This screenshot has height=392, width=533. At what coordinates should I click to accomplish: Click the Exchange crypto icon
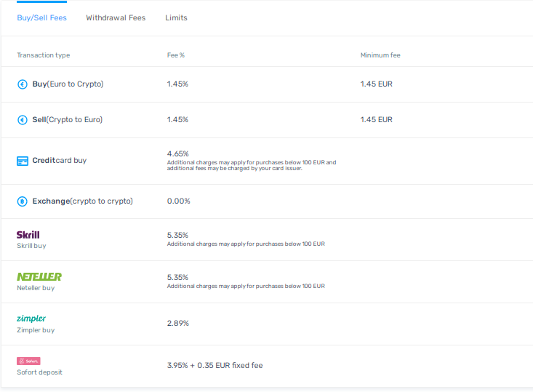pyautogui.click(x=22, y=201)
